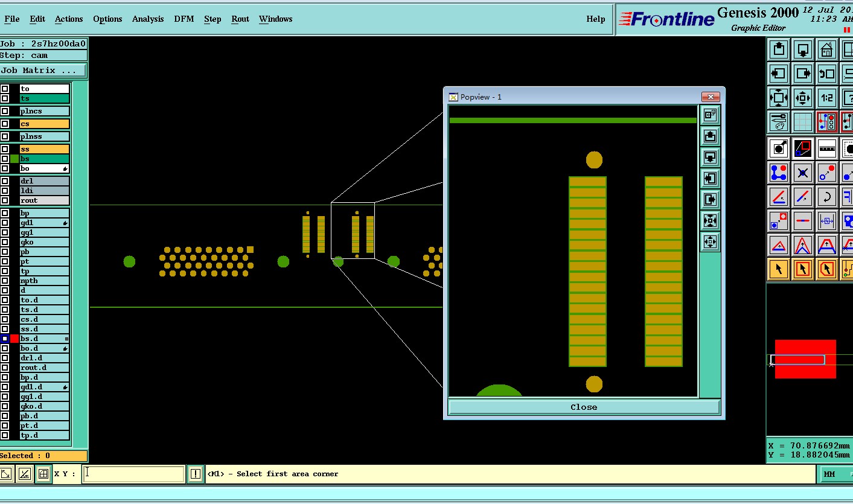Image resolution: width=853 pixels, height=504 pixels.
Task: Close the Popview window with Close button
Action: pyautogui.click(x=584, y=407)
